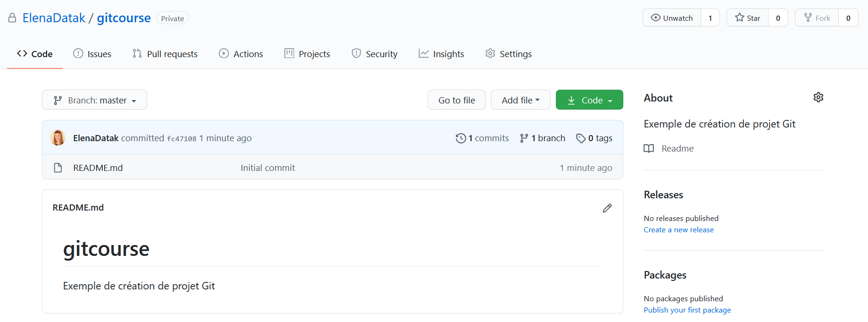Click the Unwatch button
The height and width of the screenshot is (322, 868).
[x=672, y=18]
